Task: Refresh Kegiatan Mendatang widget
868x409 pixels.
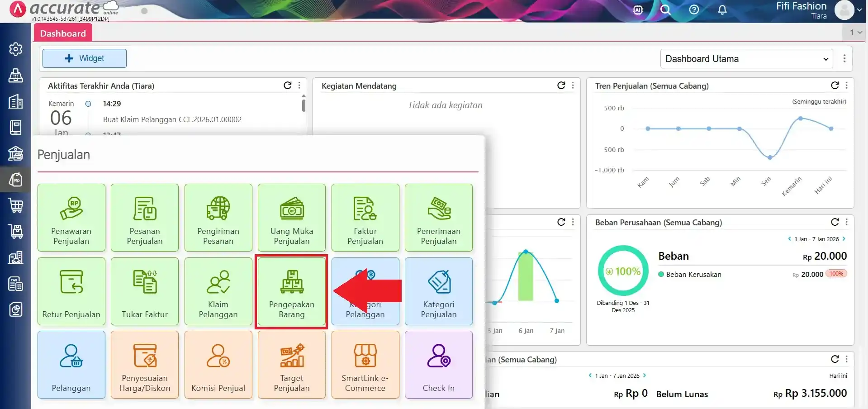Action: pos(561,86)
